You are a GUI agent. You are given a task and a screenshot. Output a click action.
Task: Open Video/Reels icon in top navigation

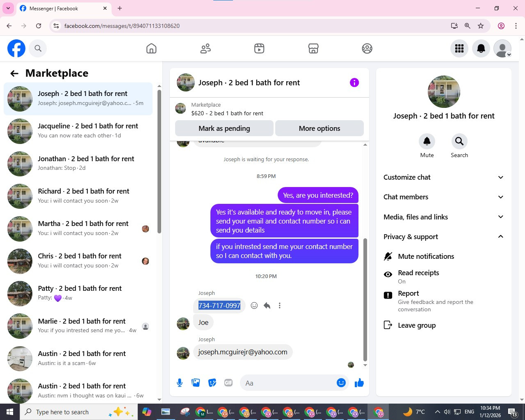pyautogui.click(x=259, y=48)
